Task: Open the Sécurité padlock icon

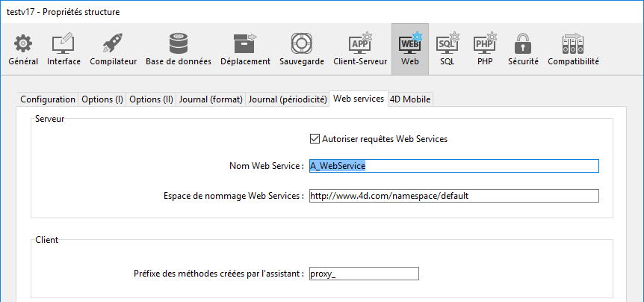Action: point(523,45)
